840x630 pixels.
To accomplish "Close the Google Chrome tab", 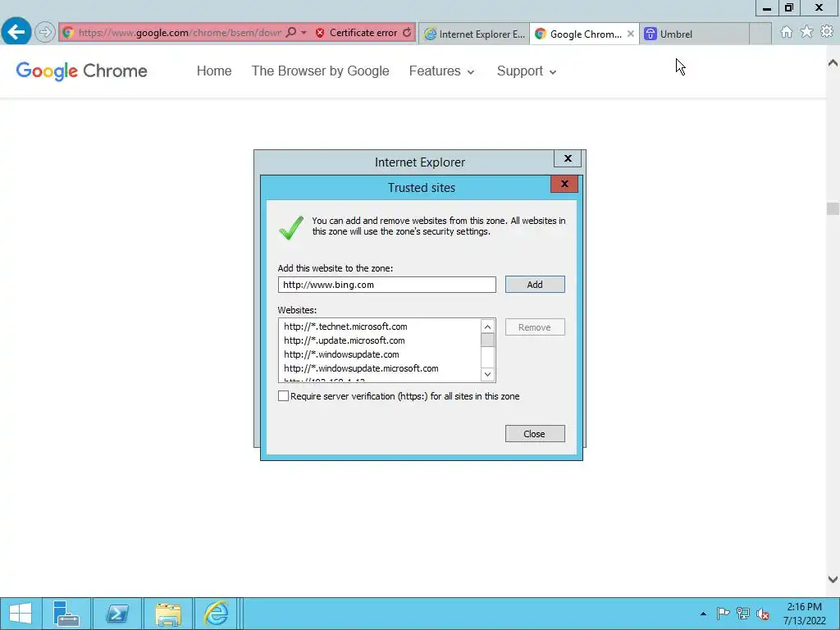I will coord(631,34).
